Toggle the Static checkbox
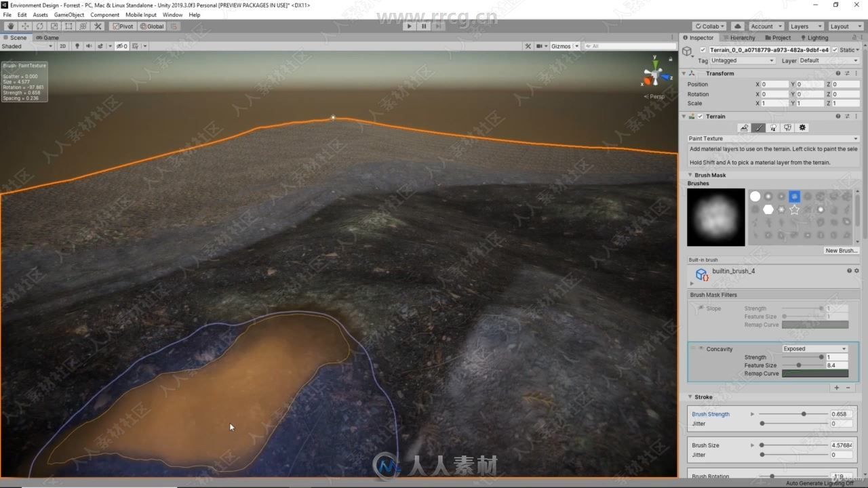This screenshot has height=488, width=868. pos(835,50)
